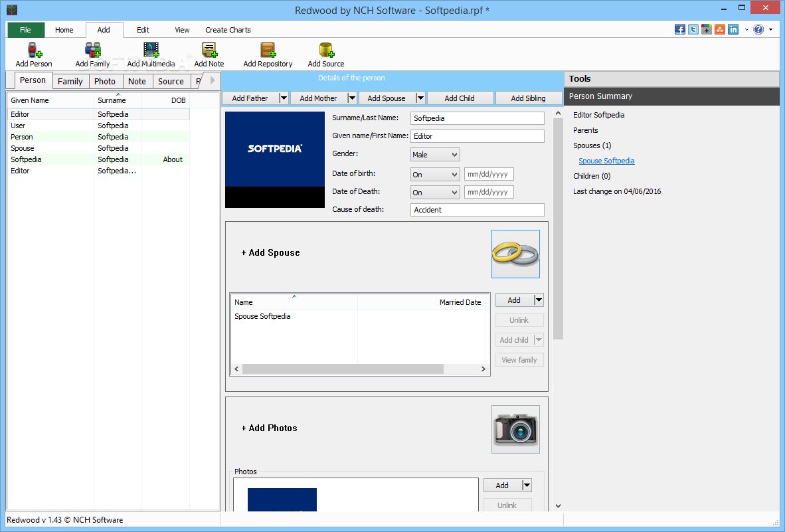Click the Add Sibling button
The width and height of the screenshot is (785, 532).
528,98
